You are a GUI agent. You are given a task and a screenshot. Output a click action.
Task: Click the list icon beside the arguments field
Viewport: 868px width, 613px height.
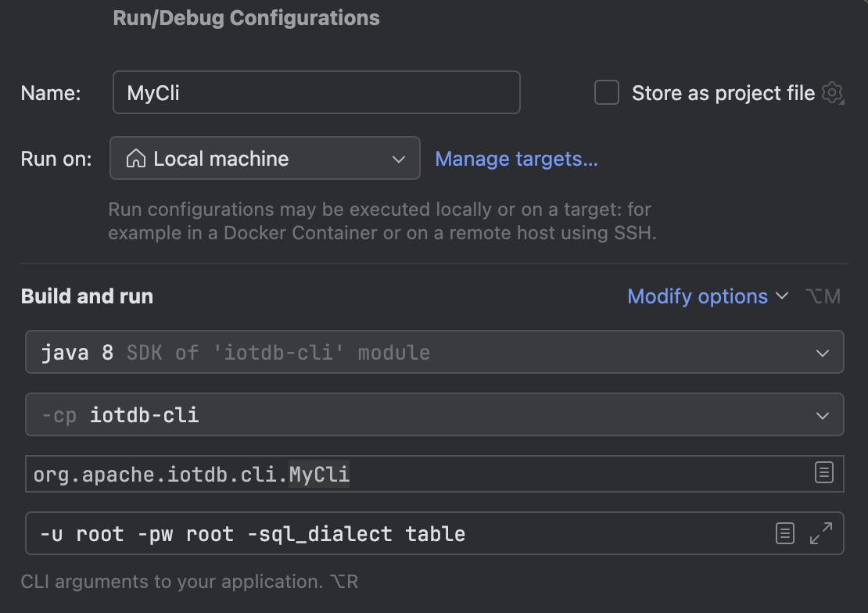pyautogui.click(x=784, y=532)
